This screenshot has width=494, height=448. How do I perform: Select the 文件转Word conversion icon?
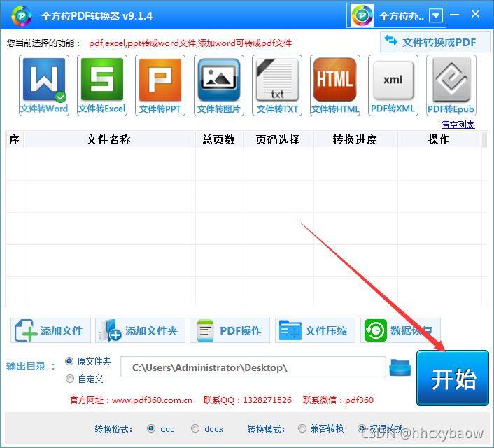tap(44, 85)
